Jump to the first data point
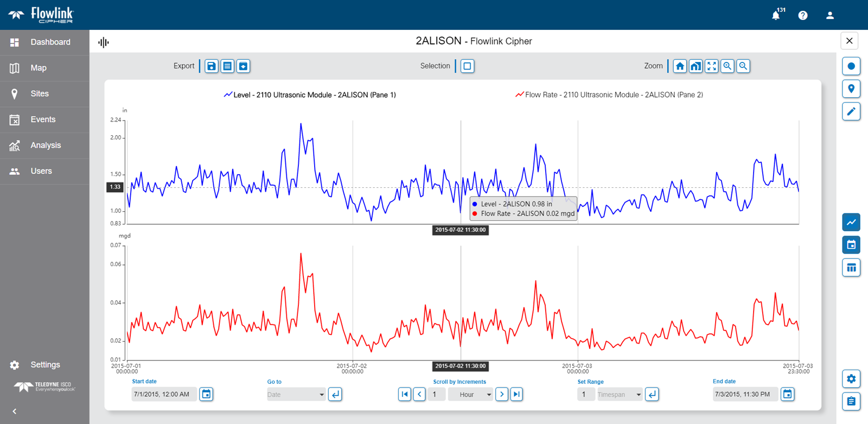This screenshot has width=868, height=424. pyautogui.click(x=404, y=394)
